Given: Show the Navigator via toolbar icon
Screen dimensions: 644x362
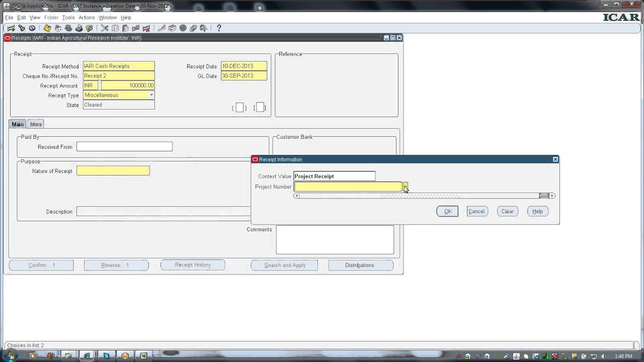Looking at the screenshot, I should [32, 28].
